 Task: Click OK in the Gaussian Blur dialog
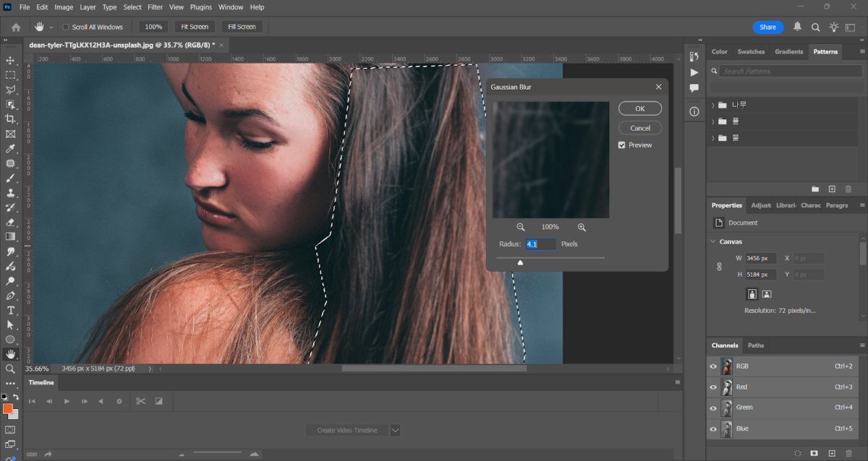point(640,108)
